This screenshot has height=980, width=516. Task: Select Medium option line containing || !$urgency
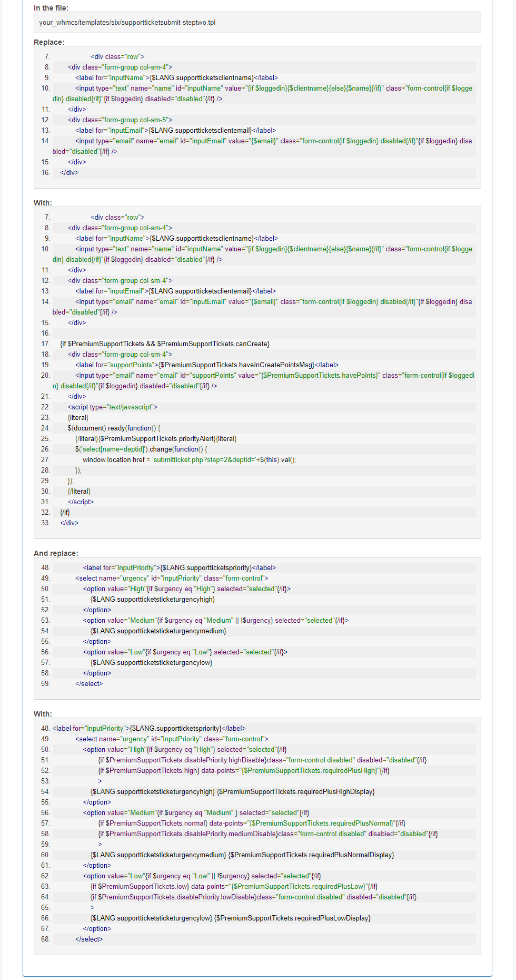click(x=216, y=620)
